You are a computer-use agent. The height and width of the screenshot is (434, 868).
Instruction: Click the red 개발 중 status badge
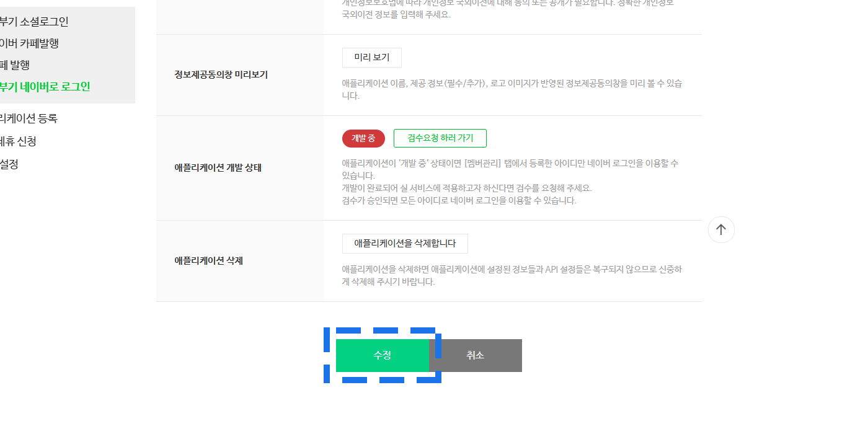pos(363,138)
